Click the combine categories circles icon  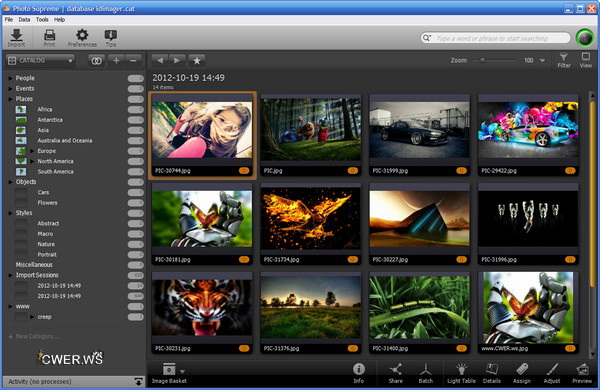96,60
